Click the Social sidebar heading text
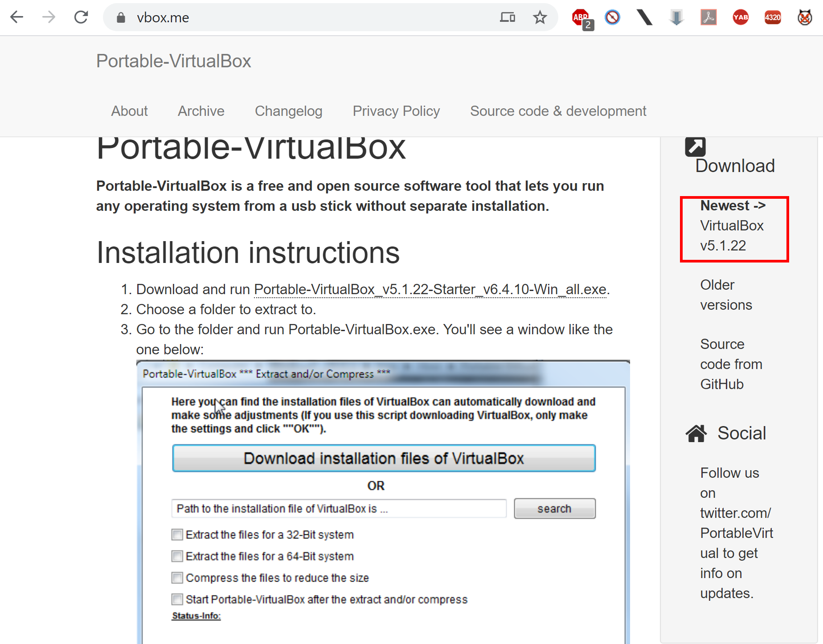This screenshot has width=823, height=644. point(741,433)
